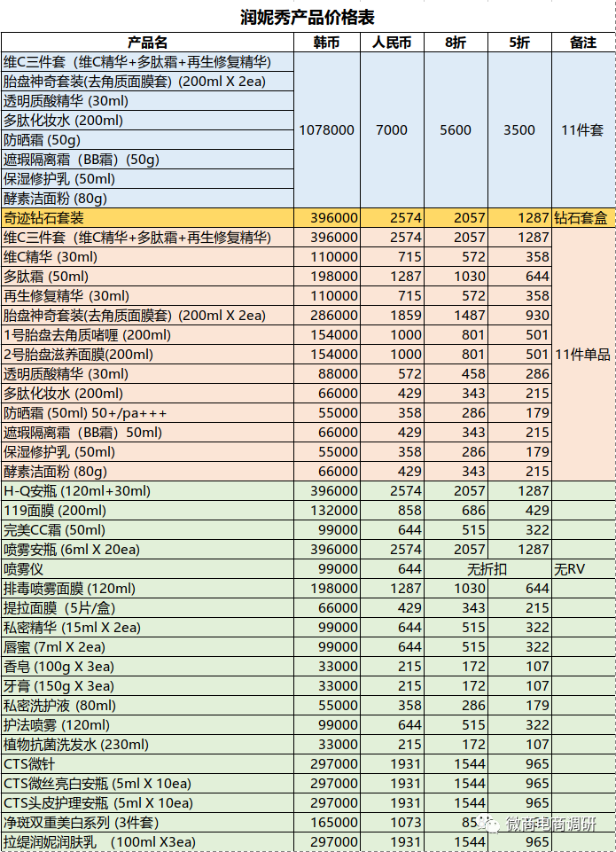This screenshot has height=852, width=616.
Task: Click the 提拉面膜（5片/盒）cell
Action: point(147,608)
